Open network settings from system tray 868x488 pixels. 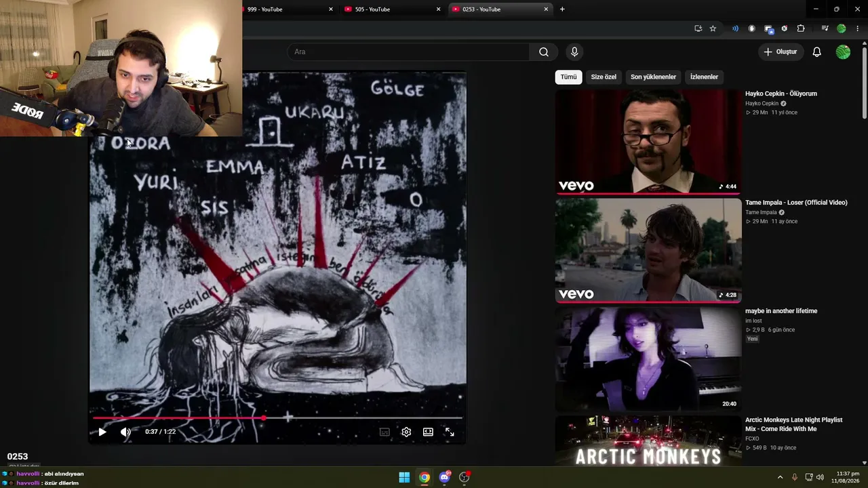coord(810,477)
